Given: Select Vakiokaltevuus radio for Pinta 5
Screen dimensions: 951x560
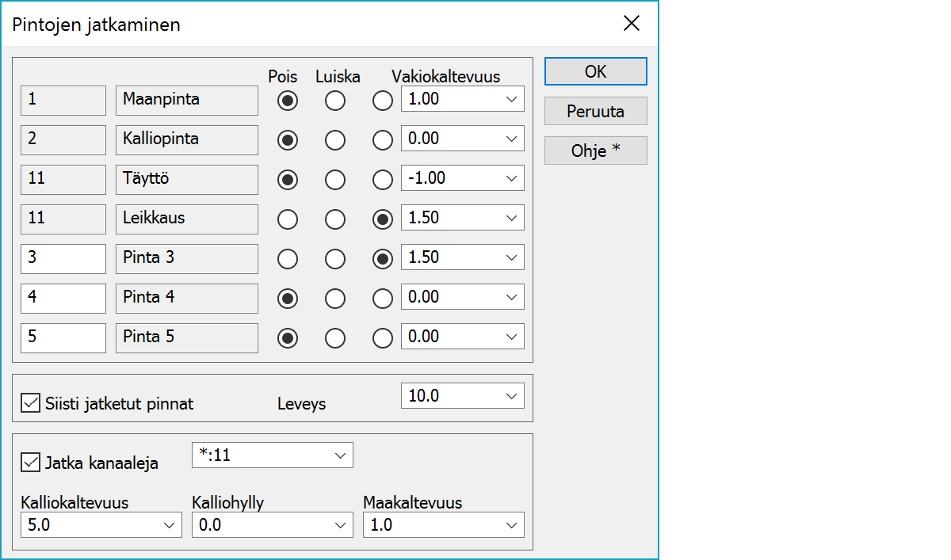Looking at the screenshot, I should point(383,338).
